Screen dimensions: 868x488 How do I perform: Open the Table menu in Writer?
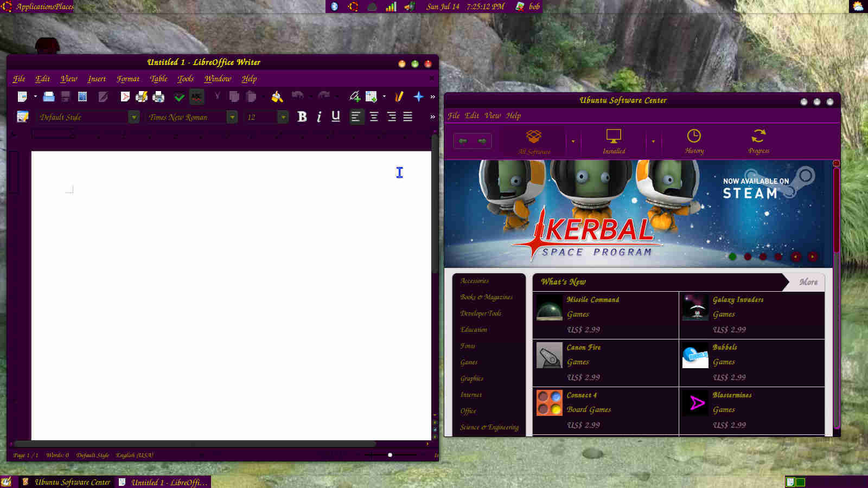point(158,79)
